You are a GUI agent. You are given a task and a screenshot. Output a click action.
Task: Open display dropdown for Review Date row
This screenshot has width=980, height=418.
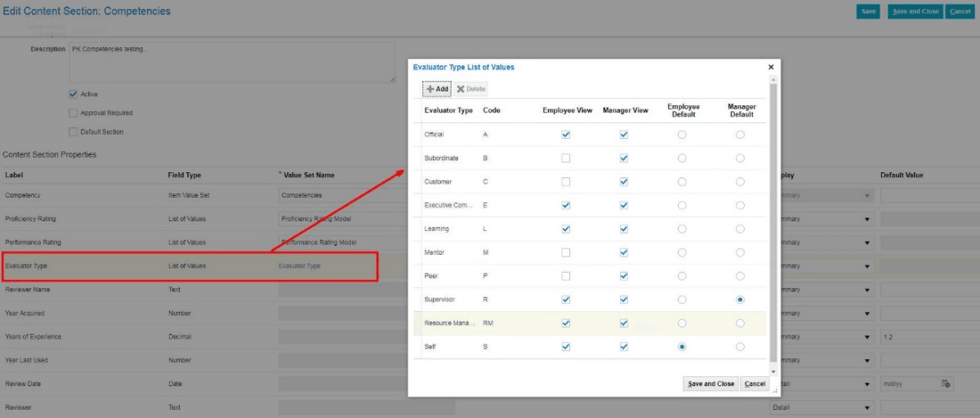867,384
